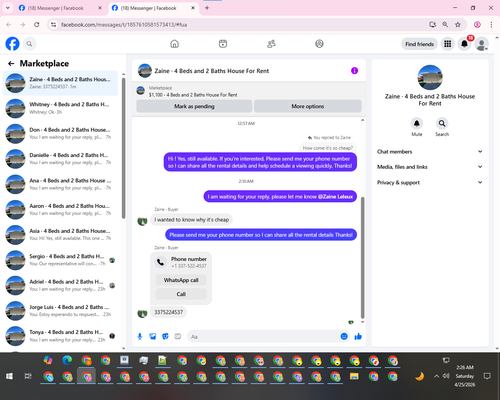This screenshot has height=400, width=500.
Task: Open the account profile avatar menu
Action: point(482,44)
